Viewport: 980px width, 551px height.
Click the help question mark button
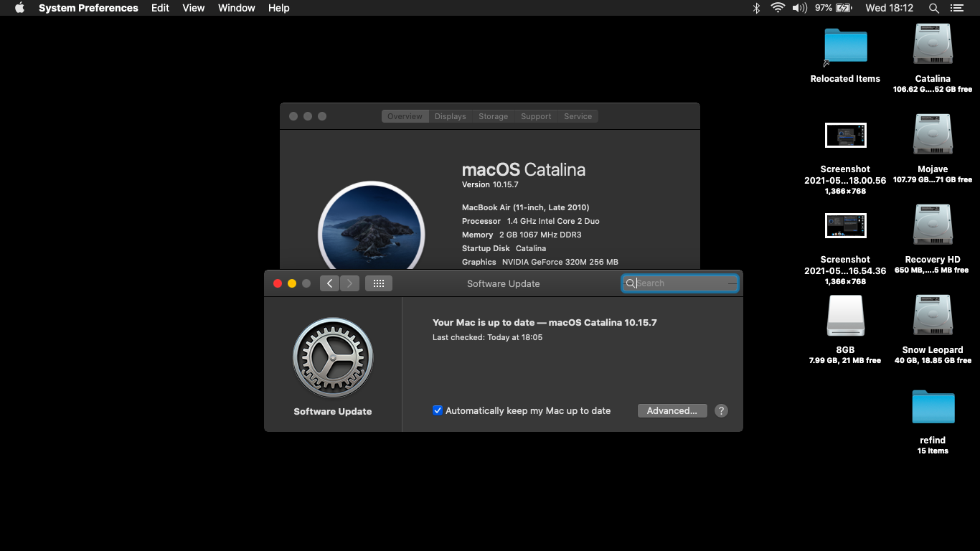point(722,410)
